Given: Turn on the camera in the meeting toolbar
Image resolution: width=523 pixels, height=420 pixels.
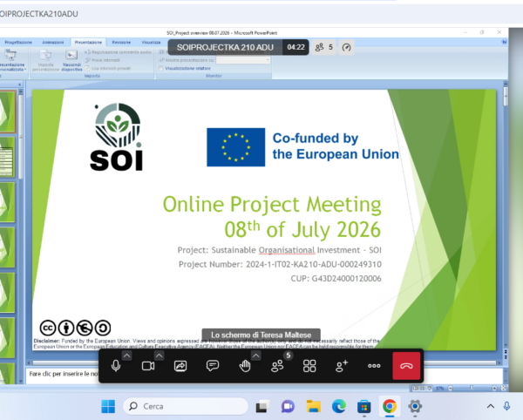Looking at the screenshot, I should click(x=148, y=366).
